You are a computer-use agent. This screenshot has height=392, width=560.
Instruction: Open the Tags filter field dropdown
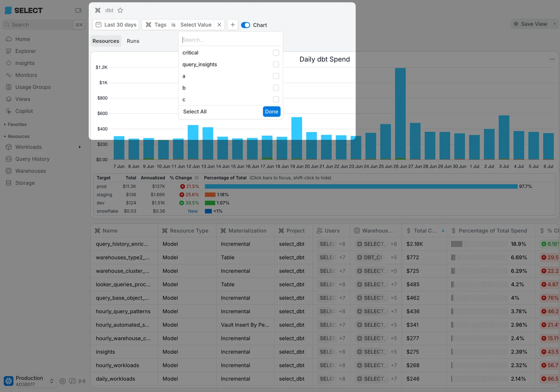[x=156, y=25]
